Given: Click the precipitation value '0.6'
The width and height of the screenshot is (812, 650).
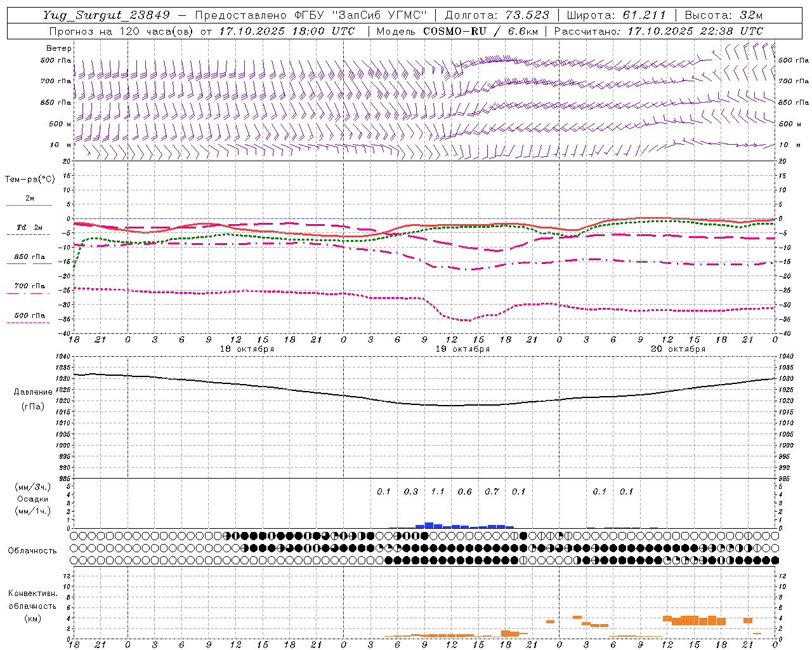Looking at the screenshot, I should [465, 491].
